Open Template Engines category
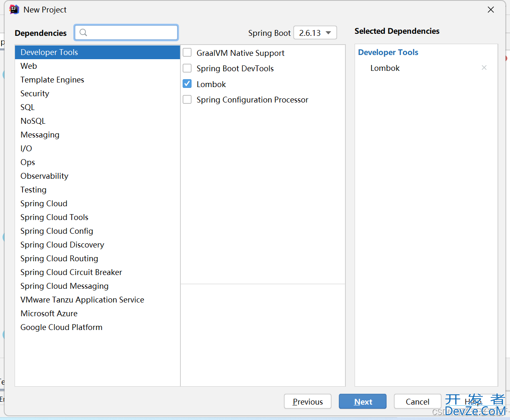 [x=97, y=80]
